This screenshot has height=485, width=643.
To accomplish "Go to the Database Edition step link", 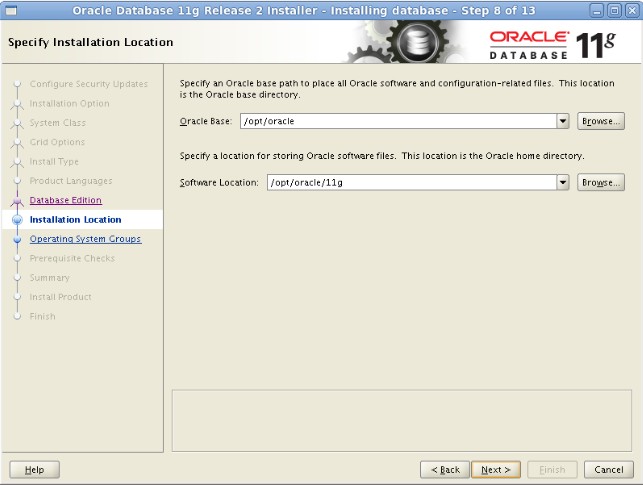I will click(66, 200).
